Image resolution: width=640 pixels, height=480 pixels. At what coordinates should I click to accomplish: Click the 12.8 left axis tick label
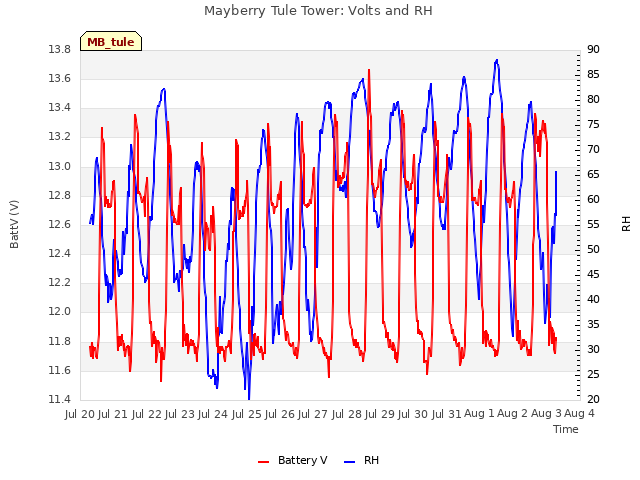tap(60, 195)
